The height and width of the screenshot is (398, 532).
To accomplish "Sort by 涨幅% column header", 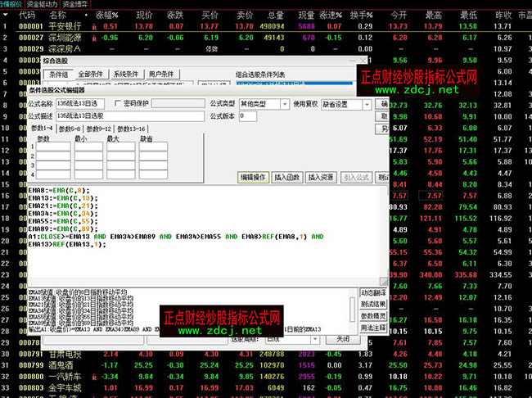I will pyautogui.click(x=106, y=15).
